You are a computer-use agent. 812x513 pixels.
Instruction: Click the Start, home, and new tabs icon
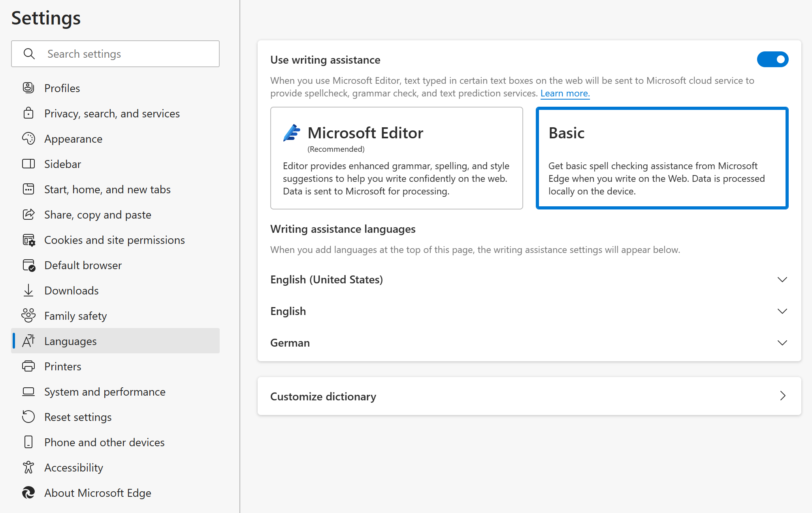[x=28, y=189]
